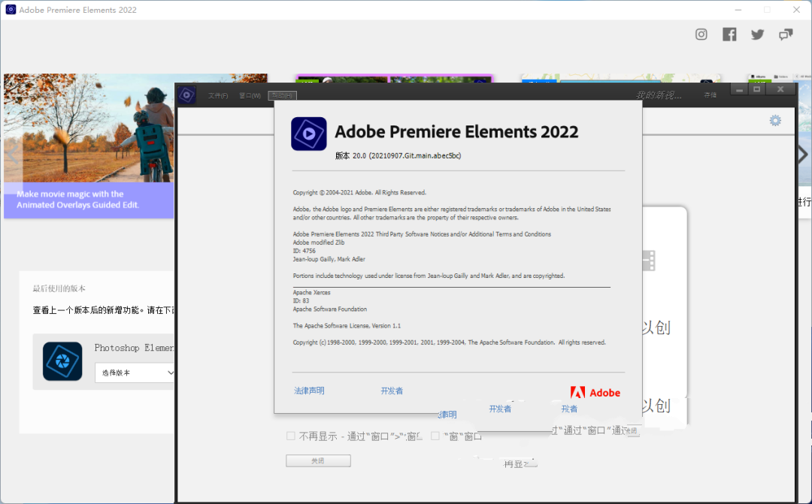Click the ID: 83 line

(301, 300)
